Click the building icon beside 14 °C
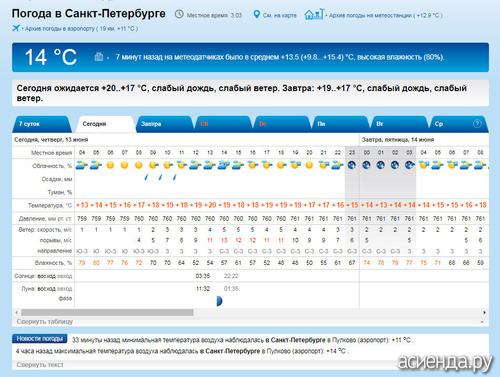The height and width of the screenshot is (377, 500). coord(99,57)
